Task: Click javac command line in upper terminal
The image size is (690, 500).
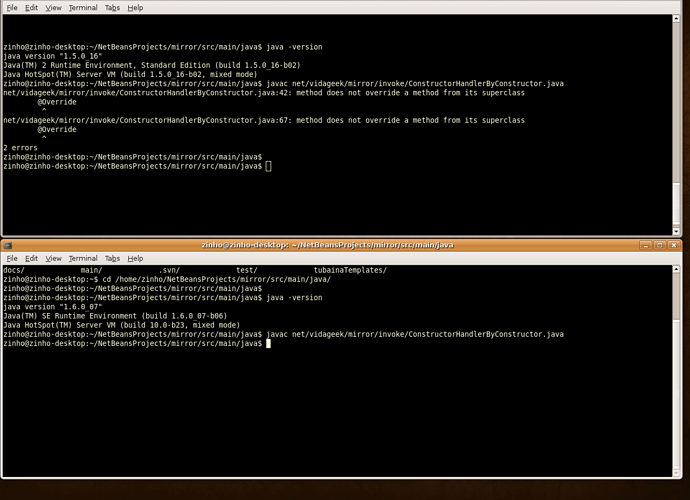Action: pyautogui.click(x=283, y=84)
